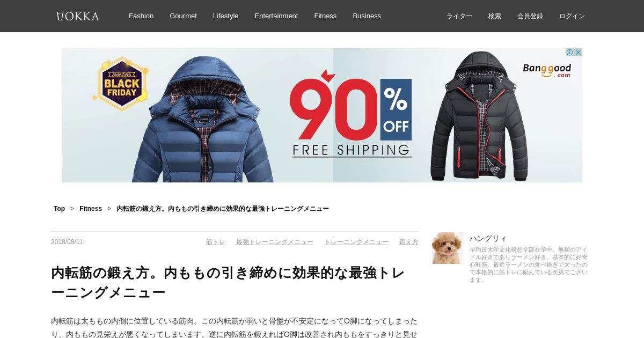Click ログイン to log in

572,16
